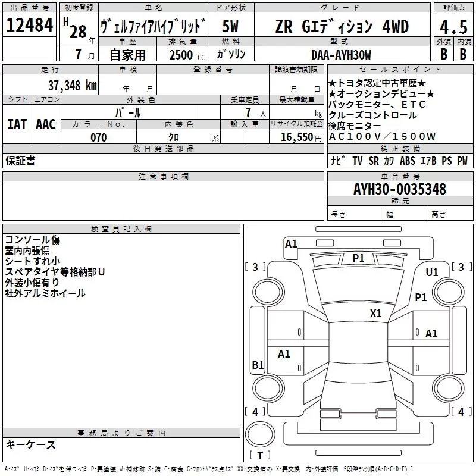This screenshot has height=476, width=476.
Task: Click the 後席モニター sales point line
Action: click(355, 126)
